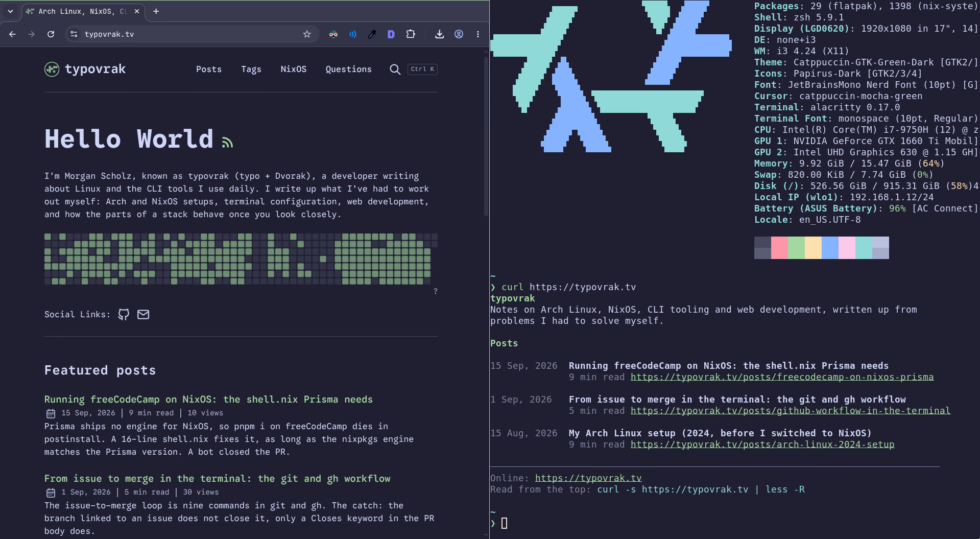Open the issue to merge git workflow post
980x539 pixels.
[217, 479]
